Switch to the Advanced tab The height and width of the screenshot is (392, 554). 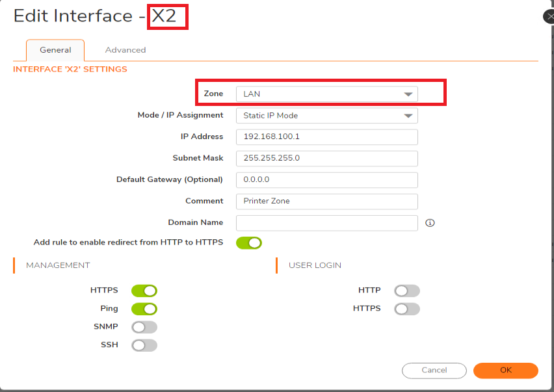(x=125, y=50)
